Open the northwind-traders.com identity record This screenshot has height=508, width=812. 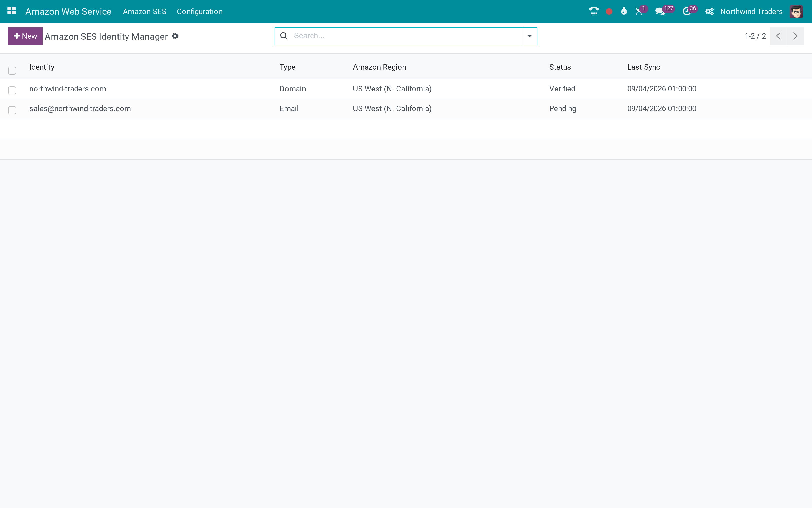point(68,89)
